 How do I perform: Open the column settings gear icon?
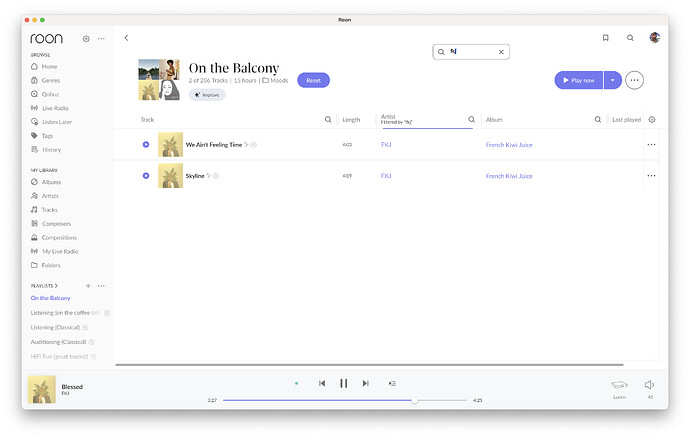point(652,120)
